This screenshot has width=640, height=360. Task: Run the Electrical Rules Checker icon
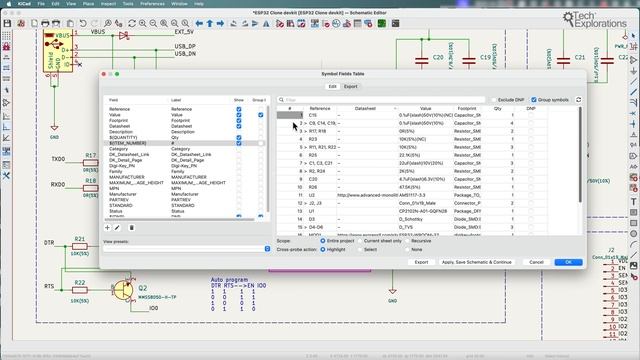coord(326,24)
